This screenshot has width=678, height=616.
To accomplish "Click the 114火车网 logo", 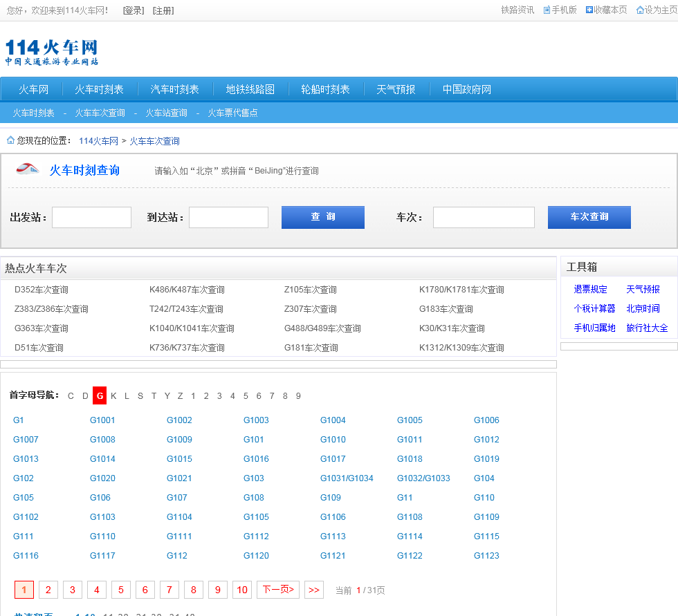I will pos(52,52).
